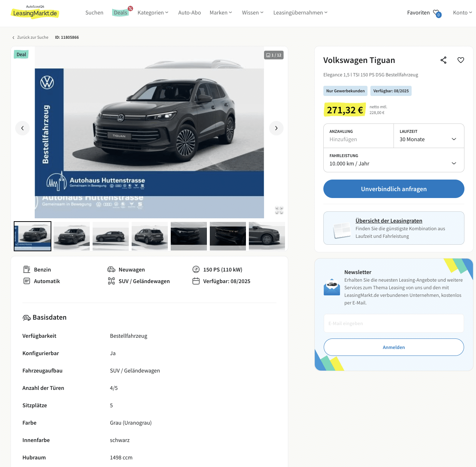476x467 pixels.
Task: Click the Basisdaten section icon
Action: (26, 317)
